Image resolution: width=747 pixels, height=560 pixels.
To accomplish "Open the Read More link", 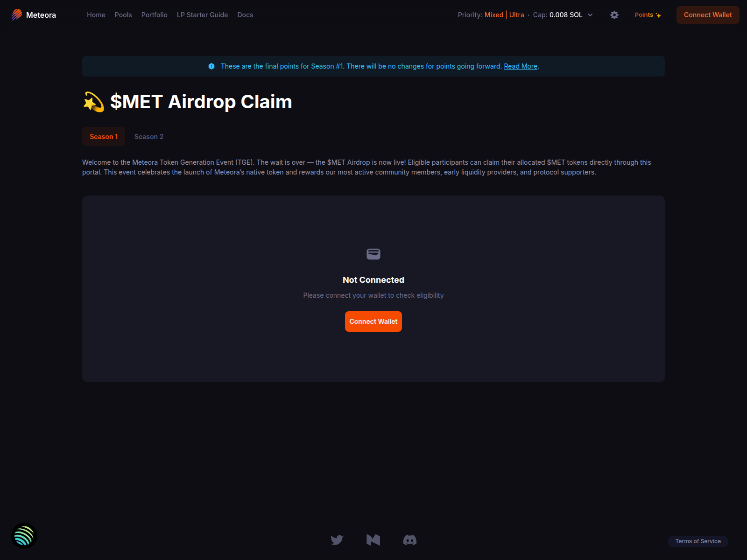I will click(520, 66).
